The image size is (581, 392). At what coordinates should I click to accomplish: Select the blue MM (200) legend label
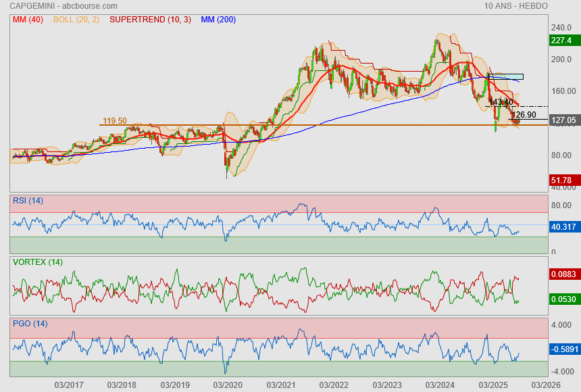pyautogui.click(x=218, y=20)
